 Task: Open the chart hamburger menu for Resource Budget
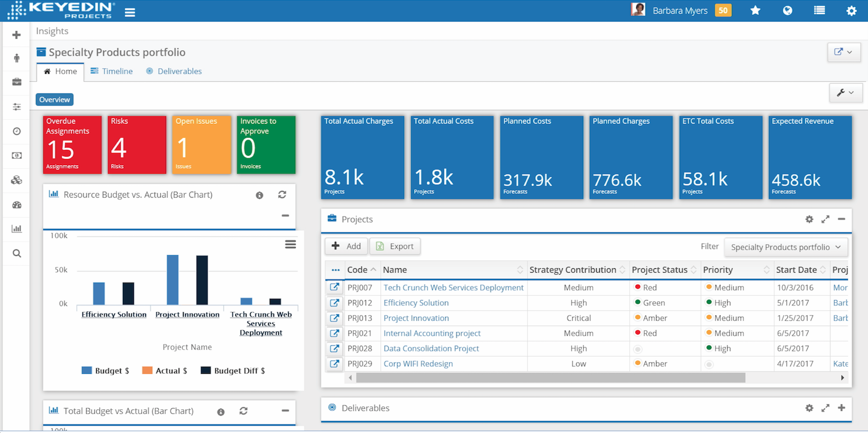click(290, 245)
